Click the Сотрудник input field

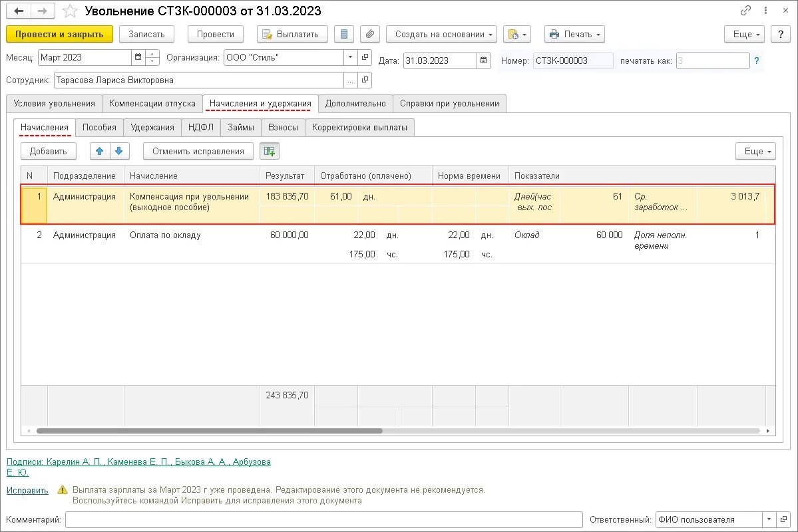pyautogui.click(x=199, y=80)
